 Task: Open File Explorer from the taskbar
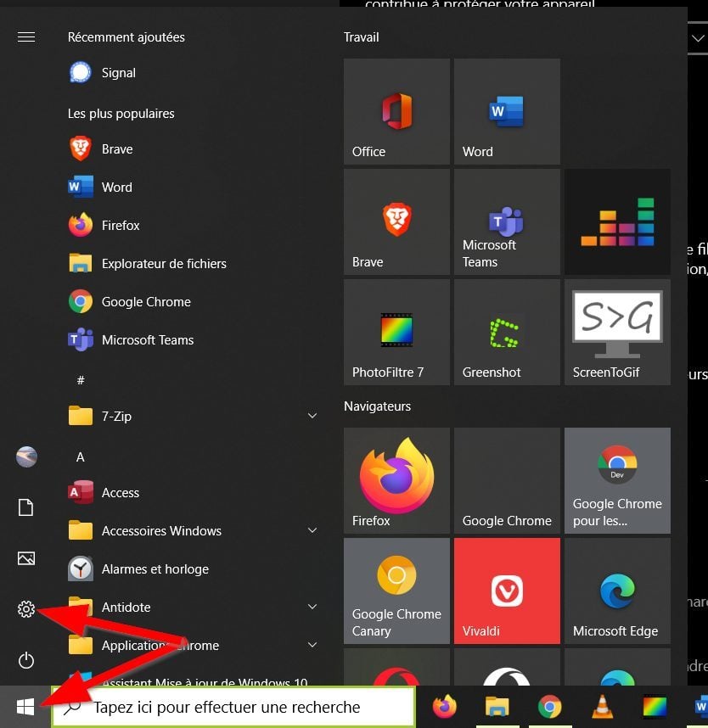(497, 707)
